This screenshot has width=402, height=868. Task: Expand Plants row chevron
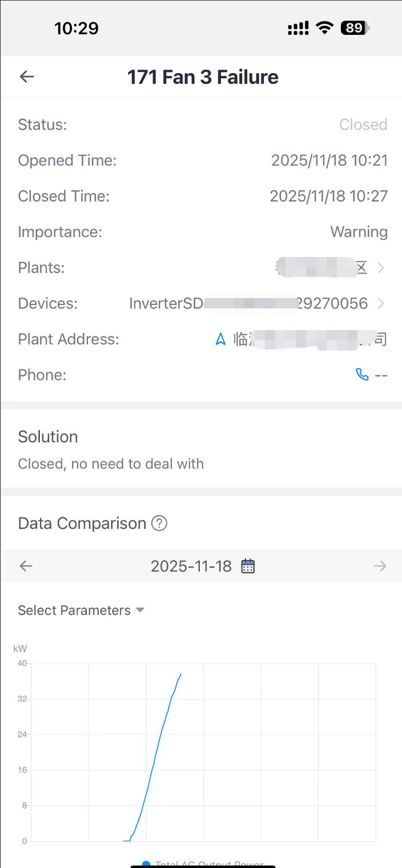(x=381, y=268)
